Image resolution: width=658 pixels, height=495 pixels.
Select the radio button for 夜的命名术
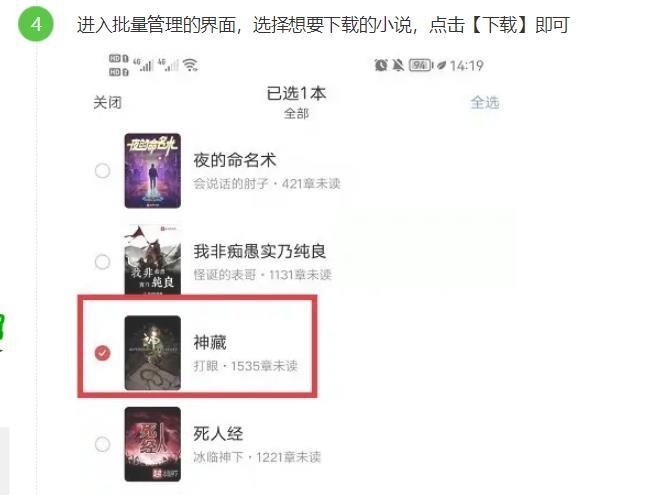(102, 171)
